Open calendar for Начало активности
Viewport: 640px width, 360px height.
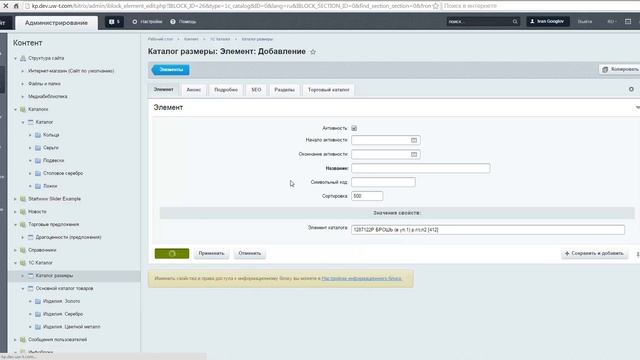click(414, 140)
